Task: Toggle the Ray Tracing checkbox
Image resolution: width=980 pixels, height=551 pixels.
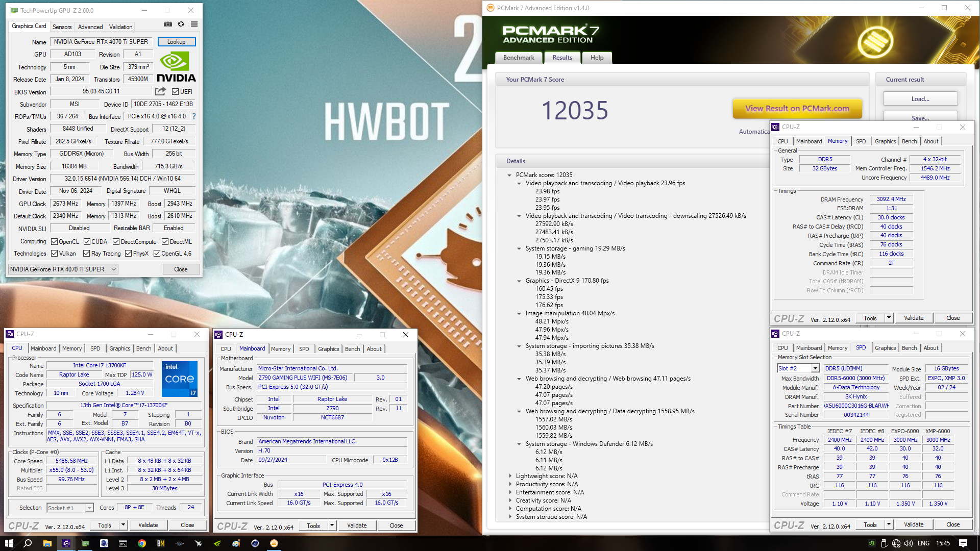Action: pos(87,254)
